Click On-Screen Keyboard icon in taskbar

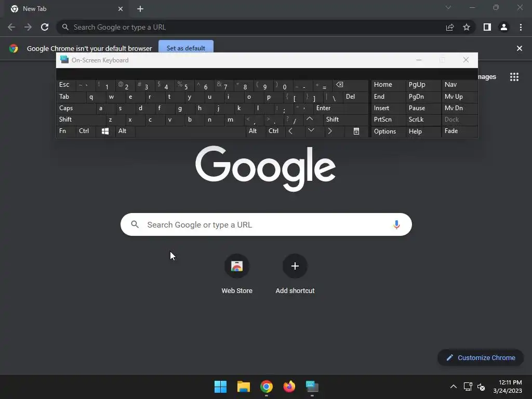(312, 387)
